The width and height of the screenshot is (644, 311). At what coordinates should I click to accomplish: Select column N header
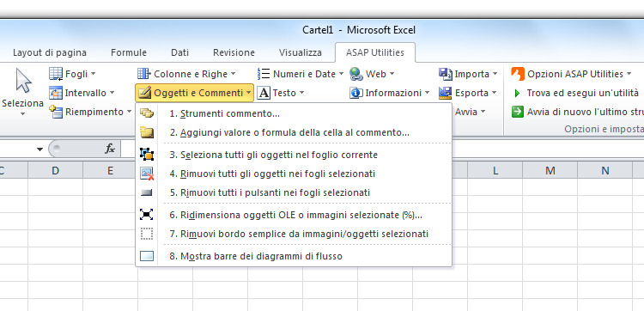pos(605,170)
